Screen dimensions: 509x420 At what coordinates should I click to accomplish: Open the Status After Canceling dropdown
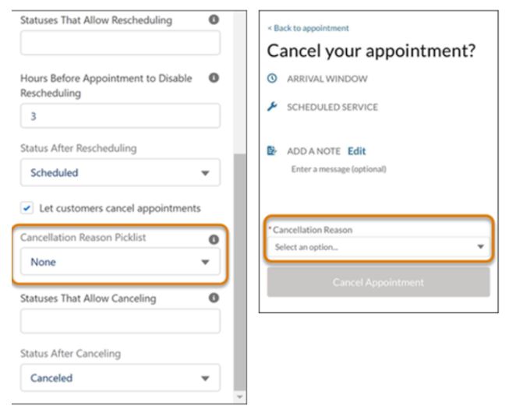tap(116, 378)
